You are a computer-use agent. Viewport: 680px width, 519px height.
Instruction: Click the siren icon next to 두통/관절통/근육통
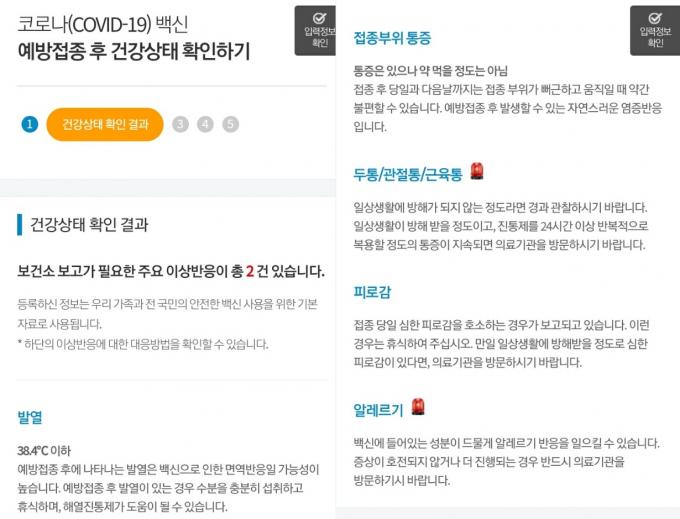tap(477, 171)
